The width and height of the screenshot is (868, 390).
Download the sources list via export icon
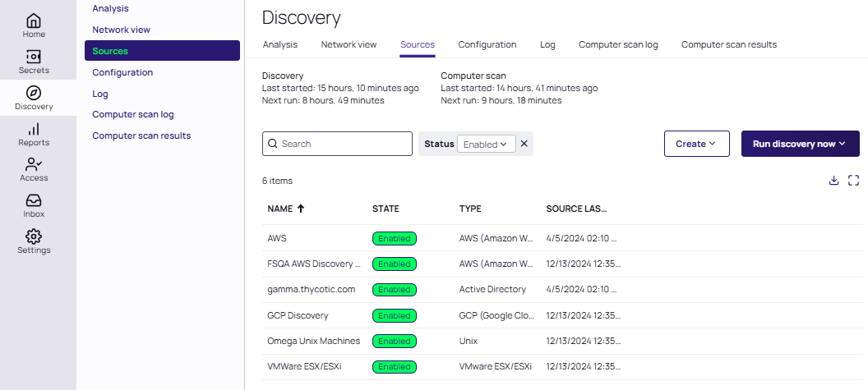click(833, 181)
